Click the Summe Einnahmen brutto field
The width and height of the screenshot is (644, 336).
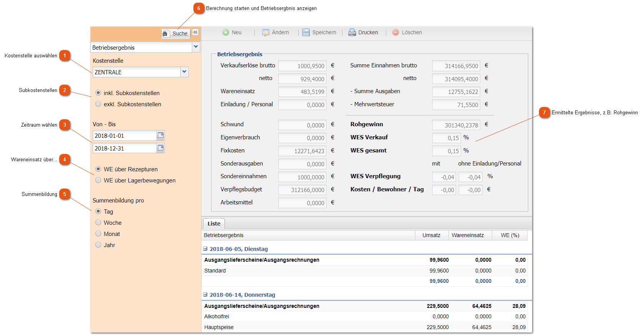click(x=456, y=66)
